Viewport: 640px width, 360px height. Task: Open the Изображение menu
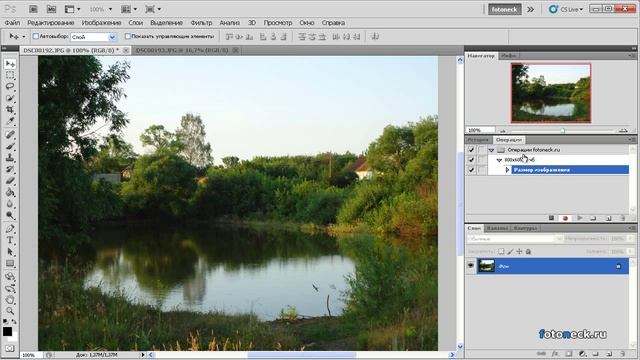click(102, 23)
